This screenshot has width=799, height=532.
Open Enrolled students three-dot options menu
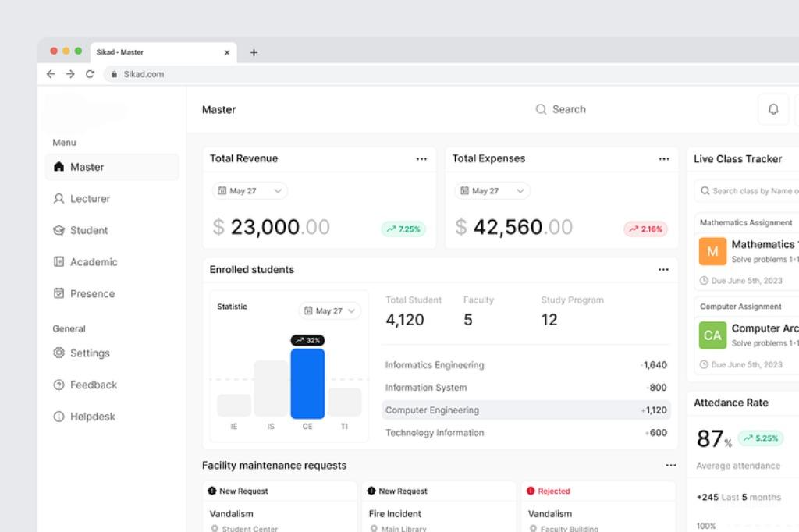(663, 270)
